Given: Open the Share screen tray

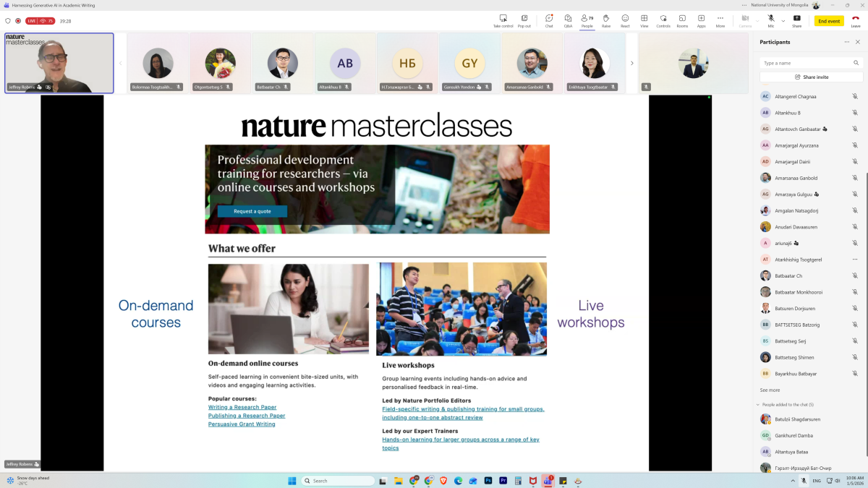Looking at the screenshot, I should coord(796,20).
